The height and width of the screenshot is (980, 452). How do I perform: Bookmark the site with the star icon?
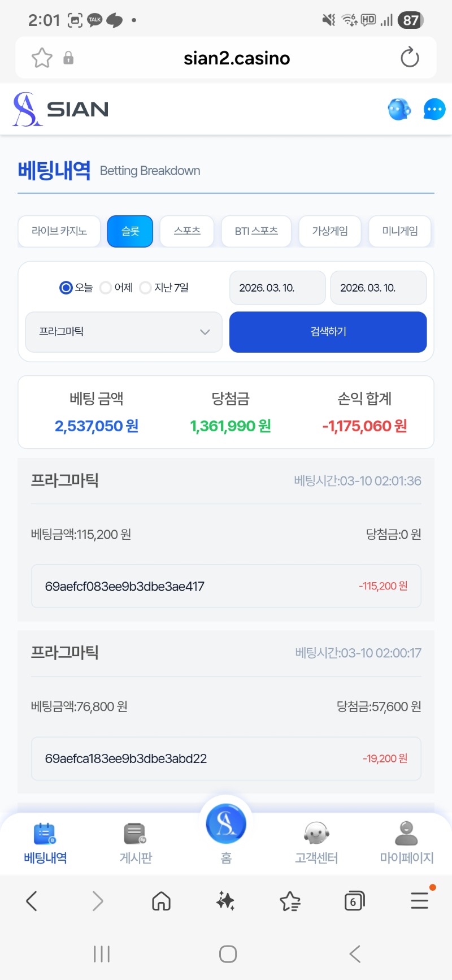click(x=42, y=58)
